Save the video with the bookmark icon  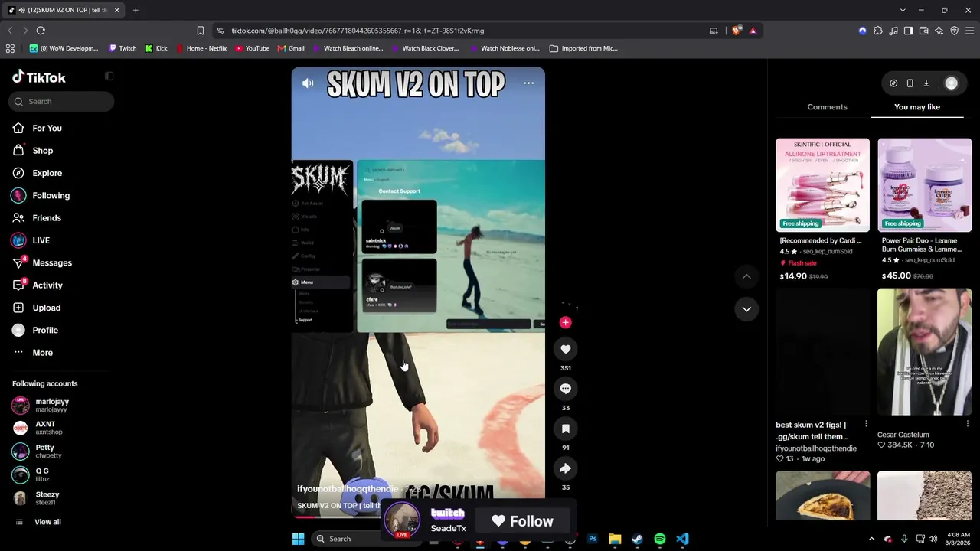point(566,429)
